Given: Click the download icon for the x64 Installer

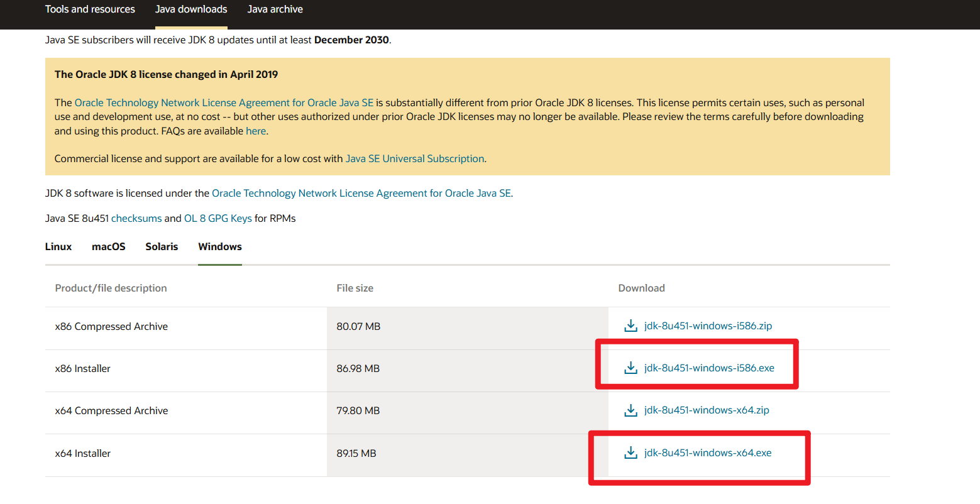Looking at the screenshot, I should click(630, 452).
